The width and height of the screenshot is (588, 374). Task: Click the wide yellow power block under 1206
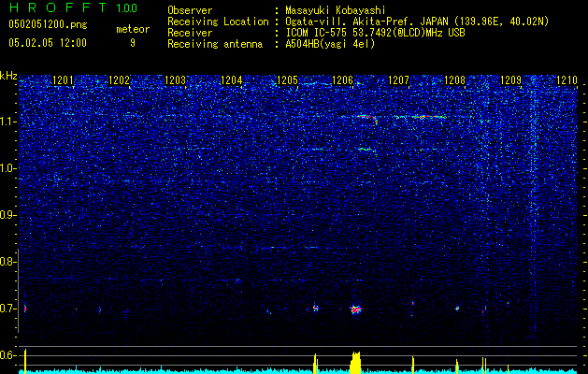(x=355, y=363)
